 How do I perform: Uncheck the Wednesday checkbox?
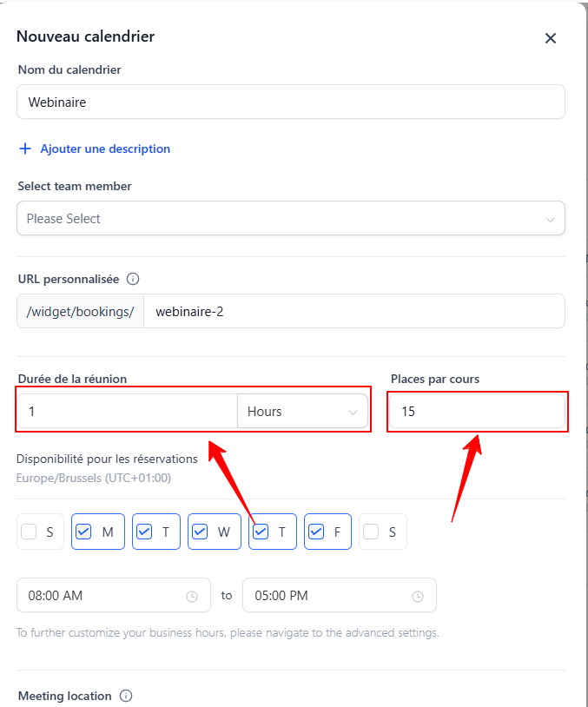[200, 532]
